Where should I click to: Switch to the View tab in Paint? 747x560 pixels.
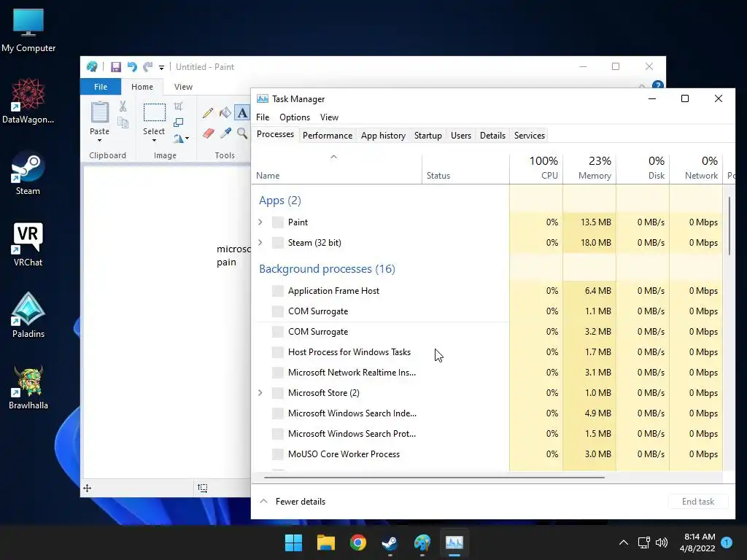pyautogui.click(x=183, y=87)
